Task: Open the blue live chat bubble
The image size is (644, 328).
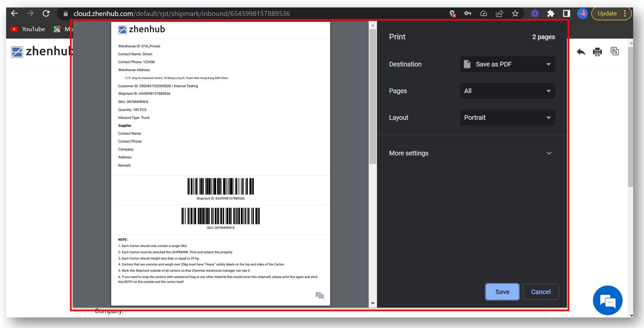Action: (608, 300)
